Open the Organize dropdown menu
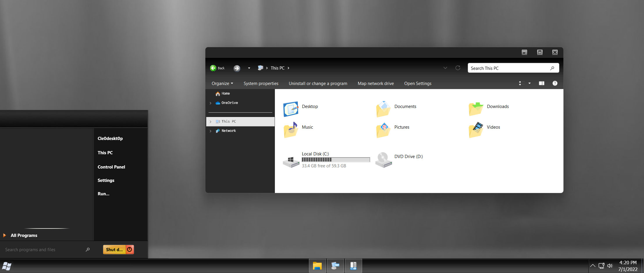 click(x=222, y=83)
